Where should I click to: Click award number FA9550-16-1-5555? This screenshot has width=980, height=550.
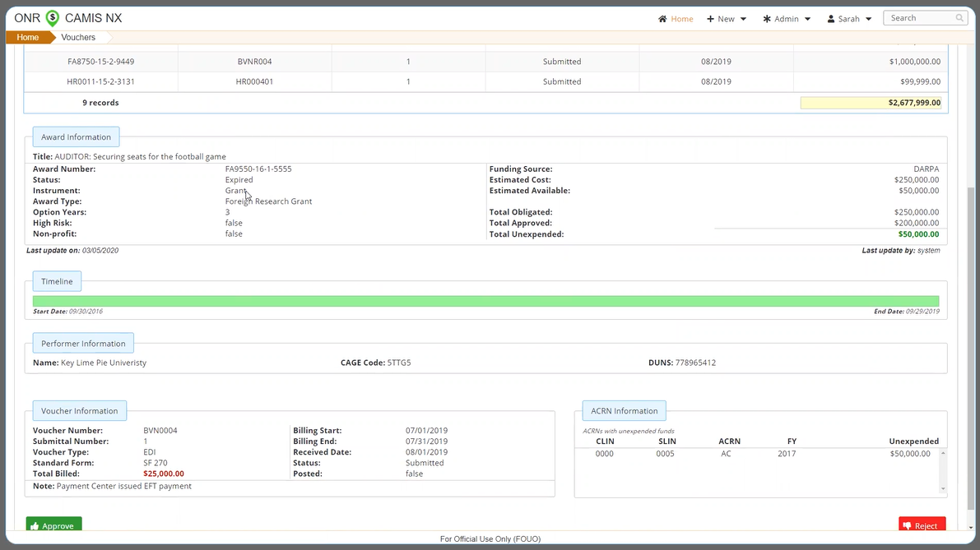coord(258,169)
